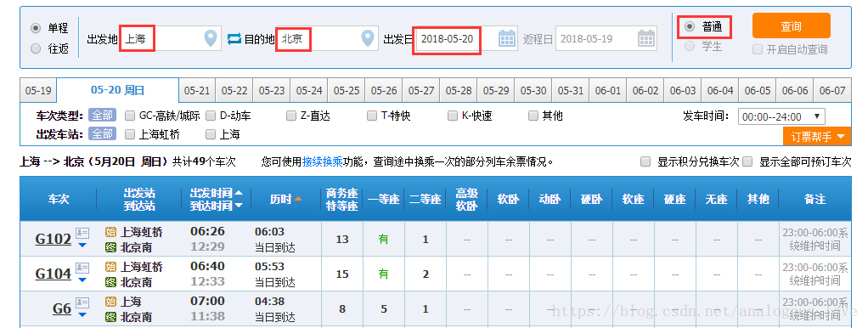The width and height of the screenshot is (868, 328).
Task: Sort by 出发时间 ascending arrow
Action: (x=239, y=193)
